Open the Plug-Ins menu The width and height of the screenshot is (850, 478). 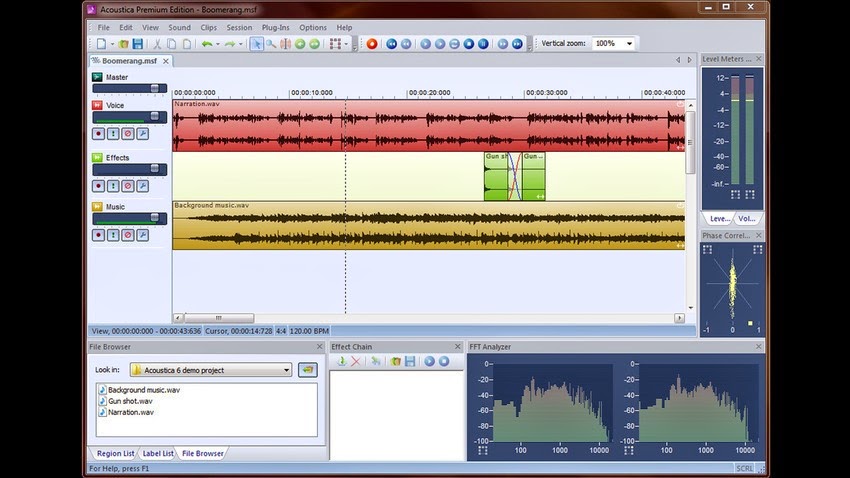click(x=275, y=28)
